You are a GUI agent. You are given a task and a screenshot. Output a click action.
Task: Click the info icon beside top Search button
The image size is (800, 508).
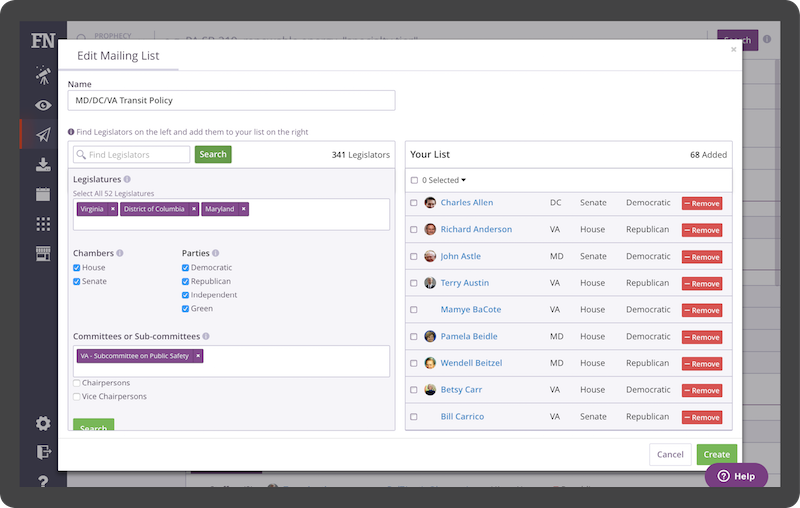pyautogui.click(x=767, y=39)
